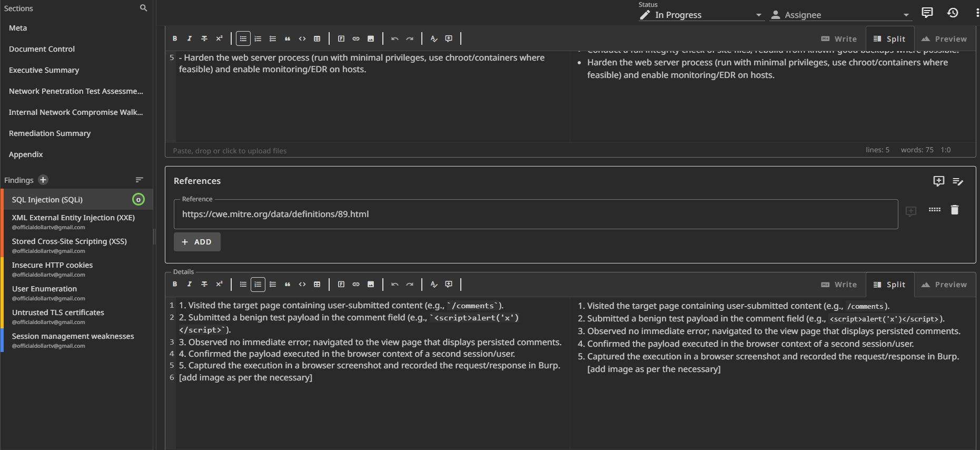Search sections with the magnifier icon
Viewport: 980px width, 450px height.
[x=143, y=8]
